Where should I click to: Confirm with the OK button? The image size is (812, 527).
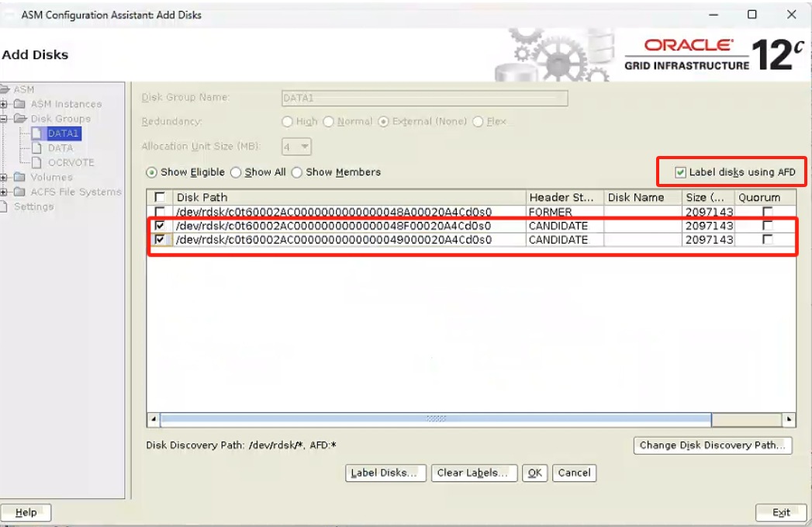[534, 473]
